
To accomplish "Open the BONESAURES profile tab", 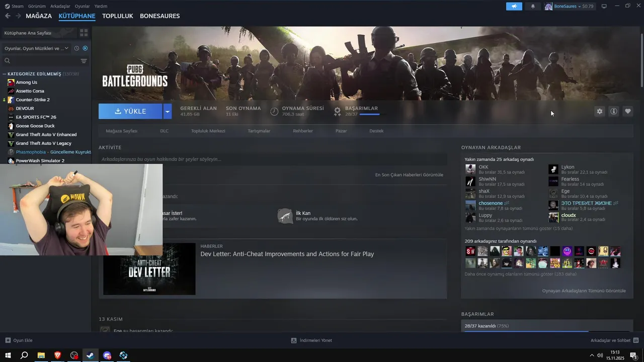I will (x=159, y=16).
